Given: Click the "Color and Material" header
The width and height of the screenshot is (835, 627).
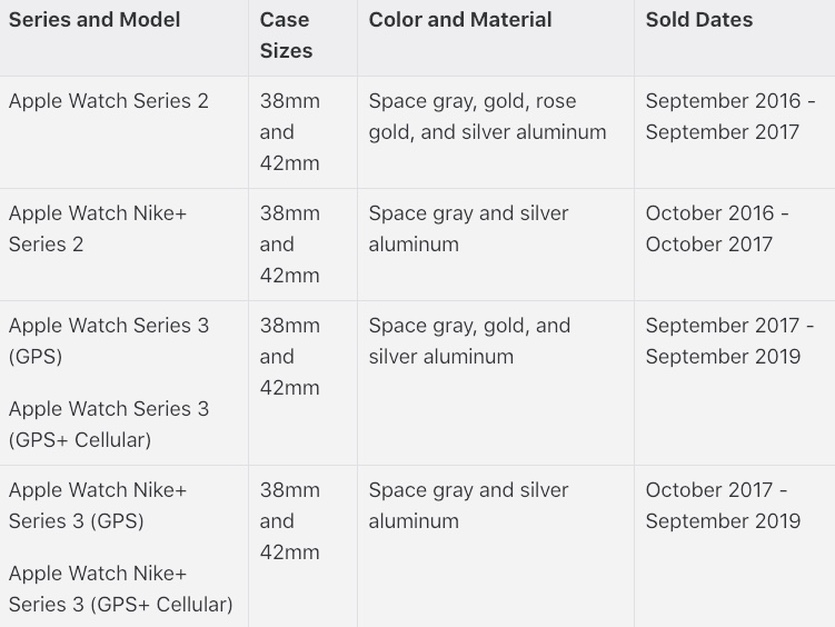Looking at the screenshot, I should tap(460, 20).
